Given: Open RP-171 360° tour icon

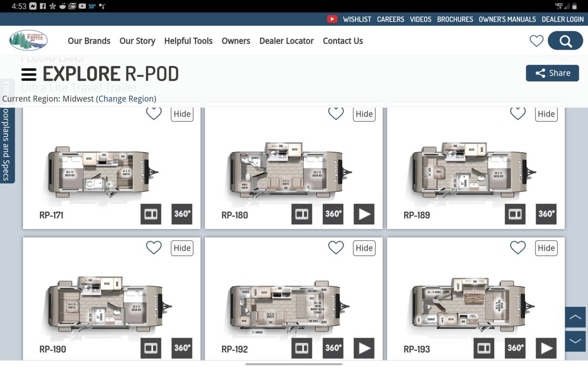Looking at the screenshot, I should pyautogui.click(x=182, y=214).
